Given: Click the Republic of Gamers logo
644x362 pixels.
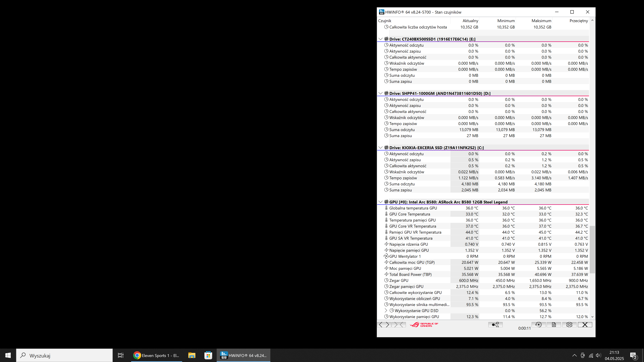Looking at the screenshot, I should click(424, 324).
